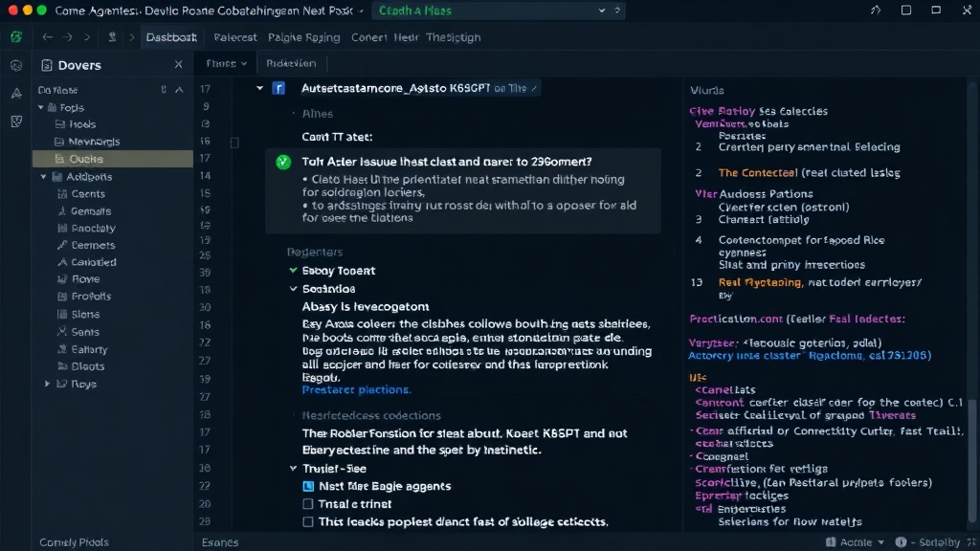Click the Acote status bar icon
The image size is (980, 551).
point(831,542)
